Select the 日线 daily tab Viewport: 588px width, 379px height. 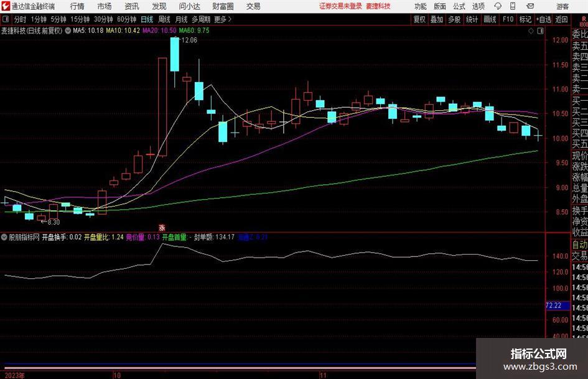pyautogui.click(x=147, y=19)
